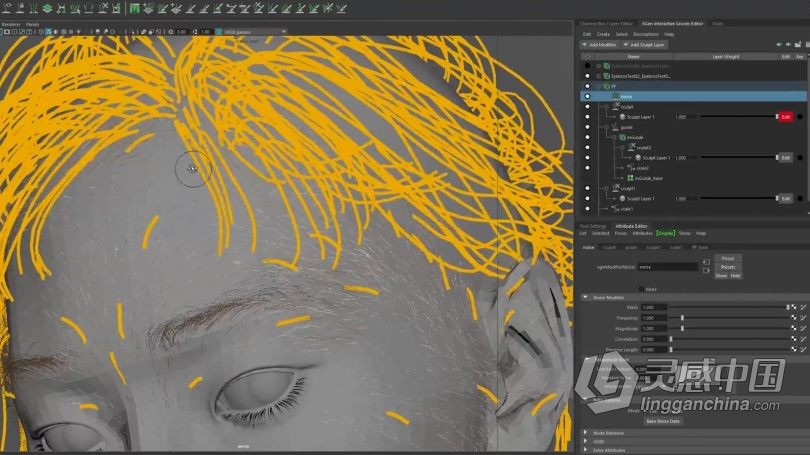
Task: Click the green table grid shelf icon
Action: (134, 8)
